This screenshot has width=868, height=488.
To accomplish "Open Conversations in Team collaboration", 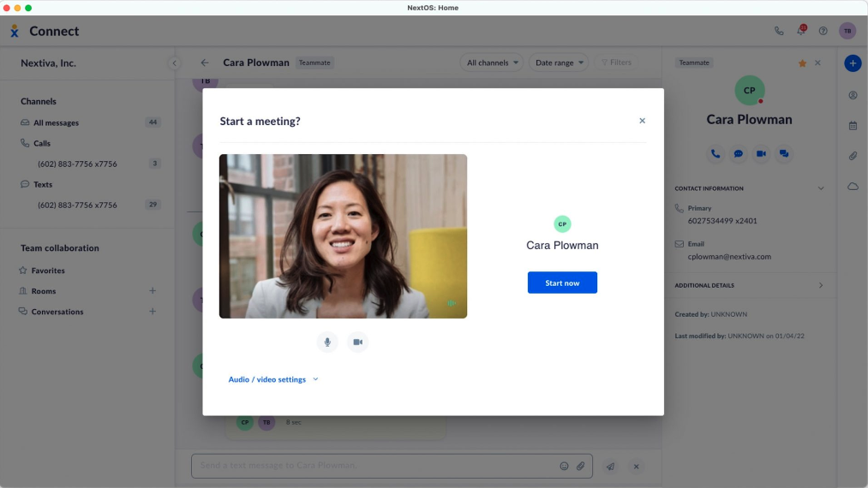I will [57, 312].
